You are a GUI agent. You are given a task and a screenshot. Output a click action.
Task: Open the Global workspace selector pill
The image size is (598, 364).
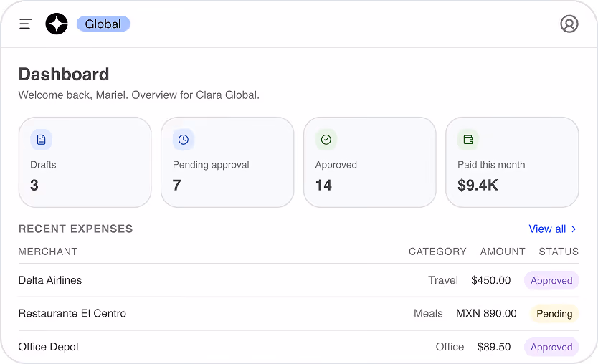coord(103,24)
